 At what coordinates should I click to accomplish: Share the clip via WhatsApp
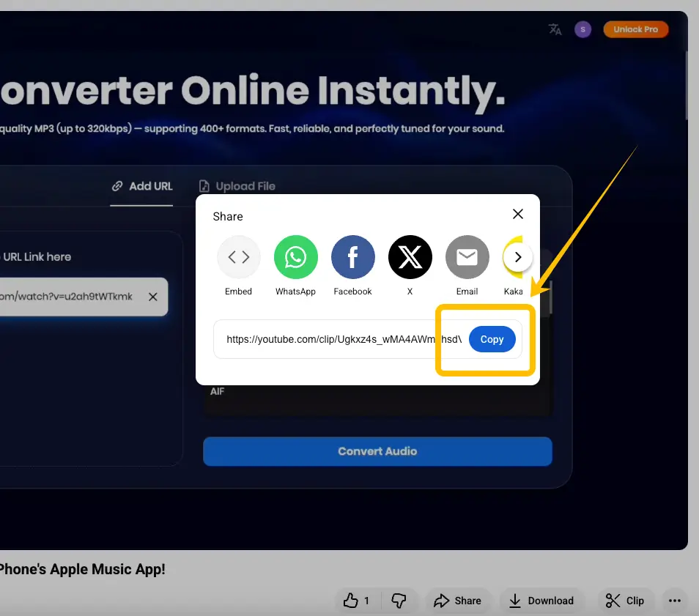tap(295, 257)
